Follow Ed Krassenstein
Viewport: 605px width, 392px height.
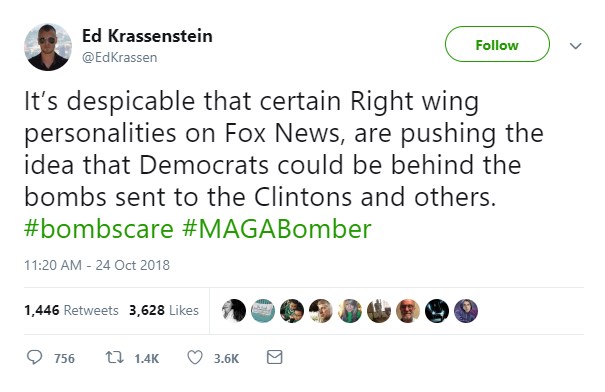[x=497, y=44]
